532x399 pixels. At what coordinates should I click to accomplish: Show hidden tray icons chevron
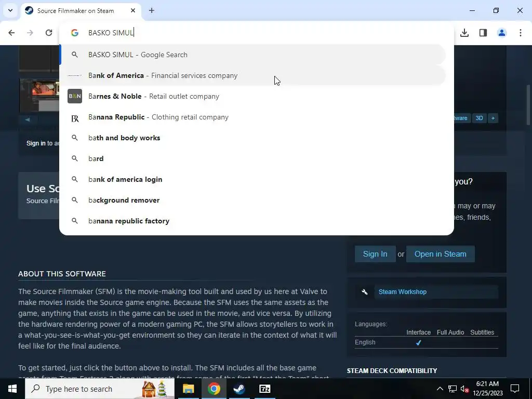[x=440, y=389]
